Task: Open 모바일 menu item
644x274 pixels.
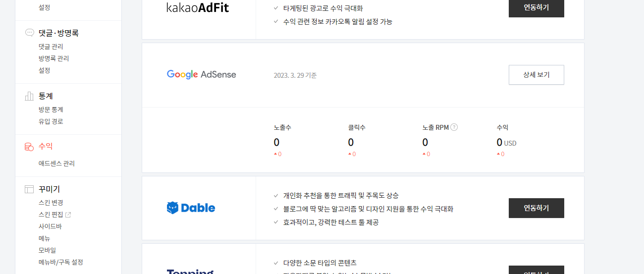Action: (47, 250)
